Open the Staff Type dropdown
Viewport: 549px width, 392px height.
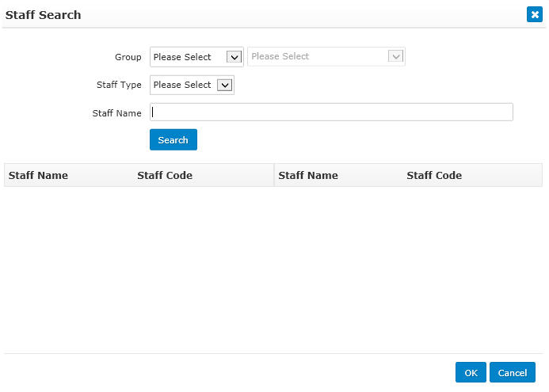coord(192,85)
